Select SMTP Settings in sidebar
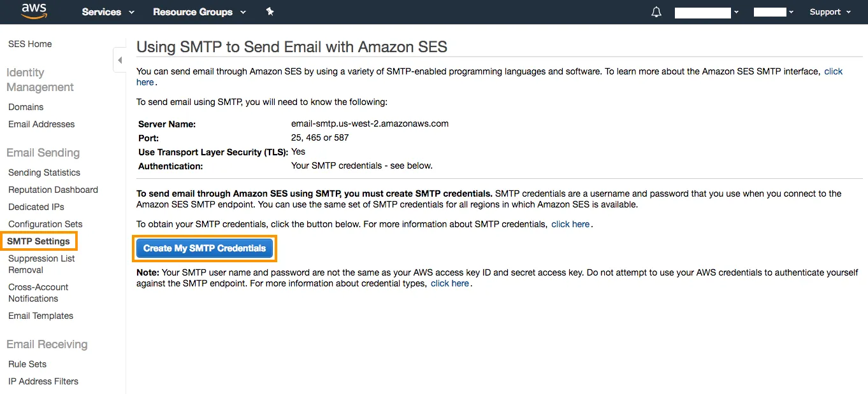This screenshot has width=868, height=394. 38,241
